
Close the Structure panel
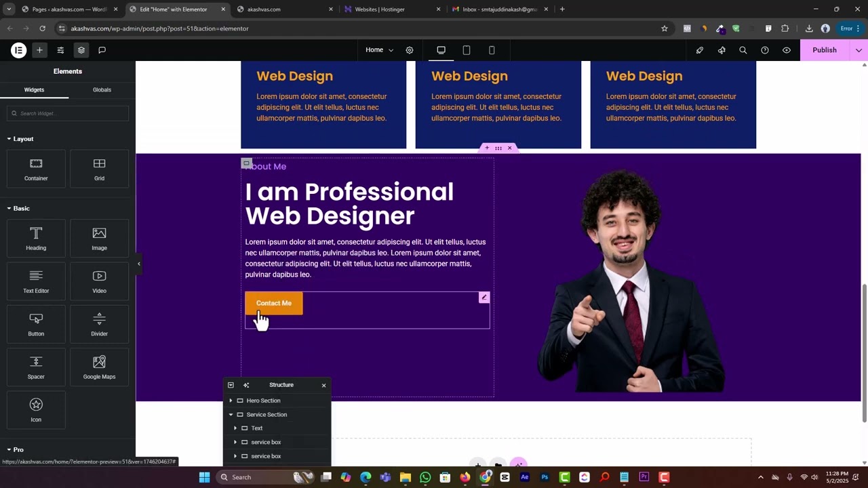click(323, 385)
